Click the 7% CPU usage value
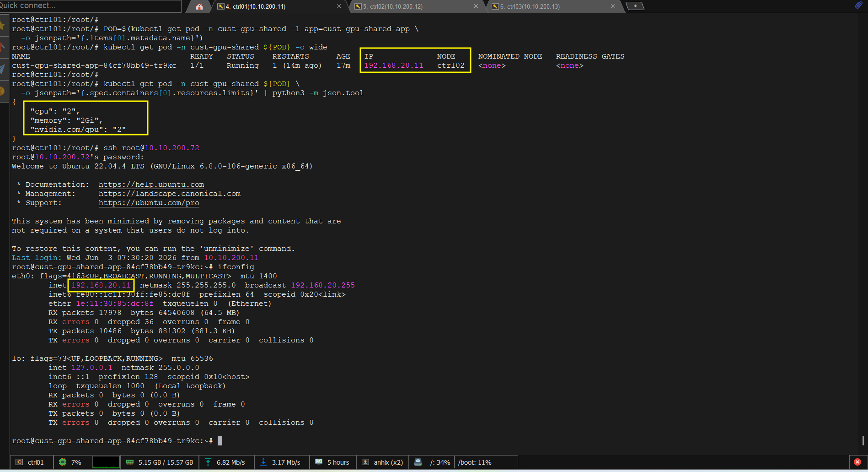The height and width of the screenshot is (472, 868). tap(76, 462)
